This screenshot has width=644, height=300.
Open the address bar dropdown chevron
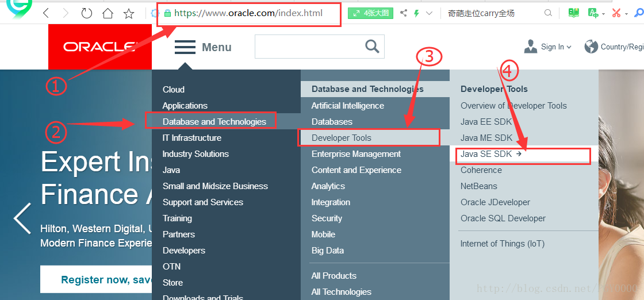[x=430, y=13]
